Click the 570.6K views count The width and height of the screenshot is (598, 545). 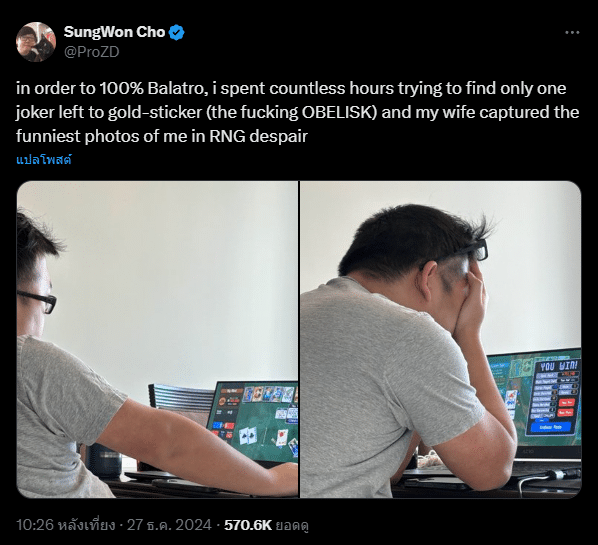tap(248, 525)
